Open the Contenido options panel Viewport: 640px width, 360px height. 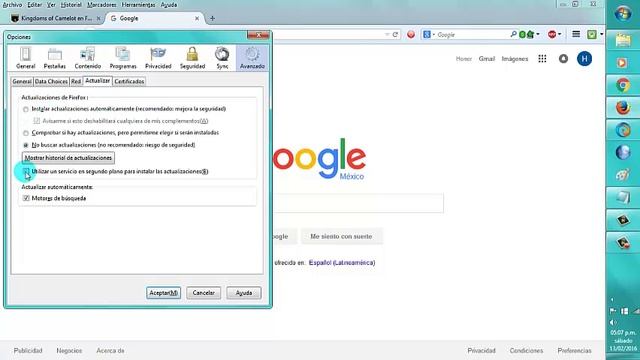tap(88, 58)
